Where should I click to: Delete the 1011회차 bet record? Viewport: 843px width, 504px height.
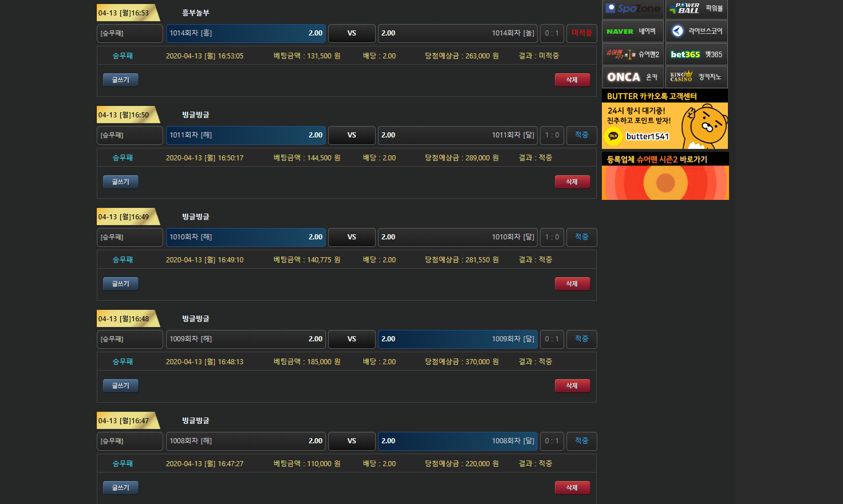(x=572, y=182)
